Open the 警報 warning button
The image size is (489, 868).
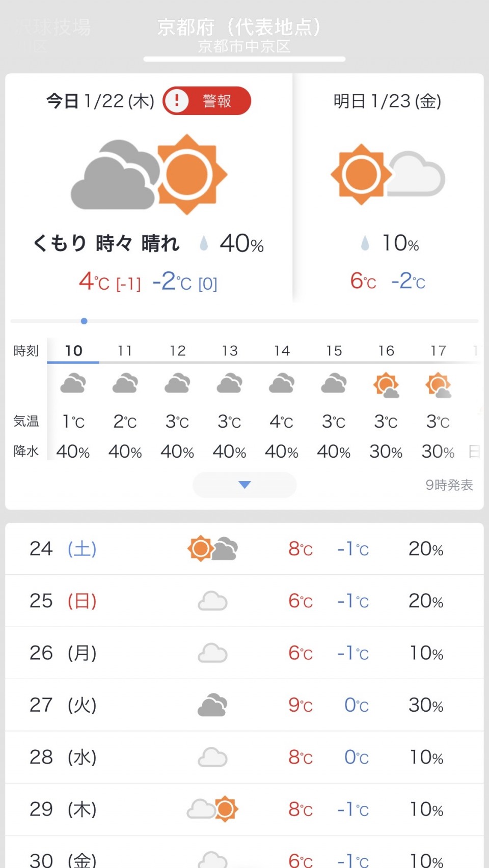[x=207, y=101]
